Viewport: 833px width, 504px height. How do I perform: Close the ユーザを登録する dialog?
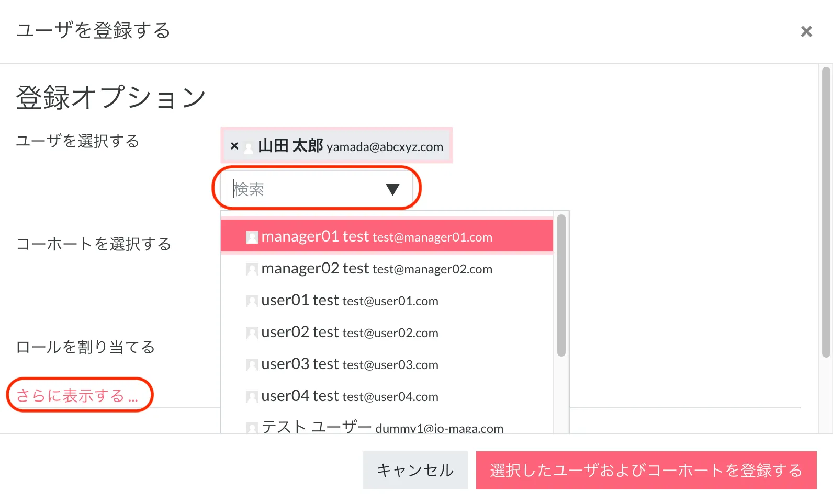point(806,31)
